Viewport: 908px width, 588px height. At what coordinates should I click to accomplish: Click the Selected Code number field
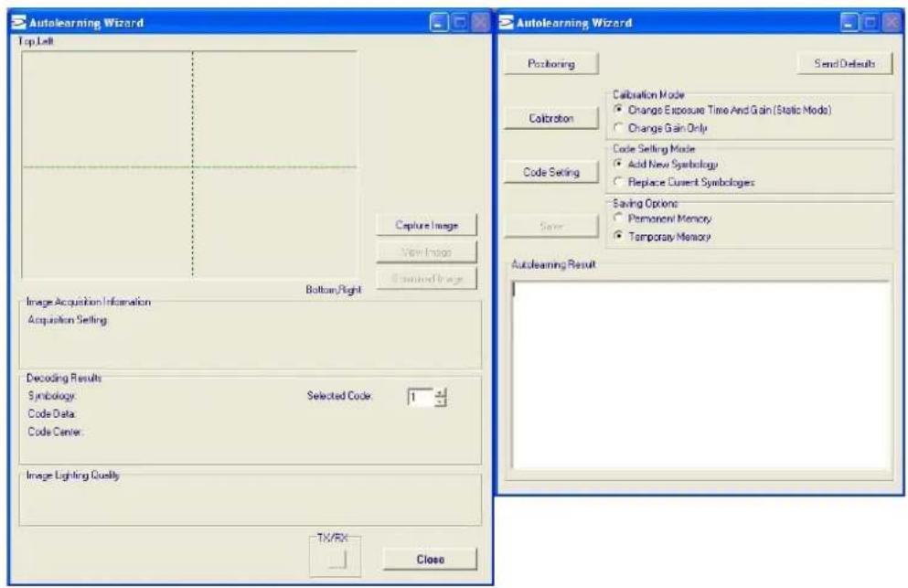[x=421, y=398]
